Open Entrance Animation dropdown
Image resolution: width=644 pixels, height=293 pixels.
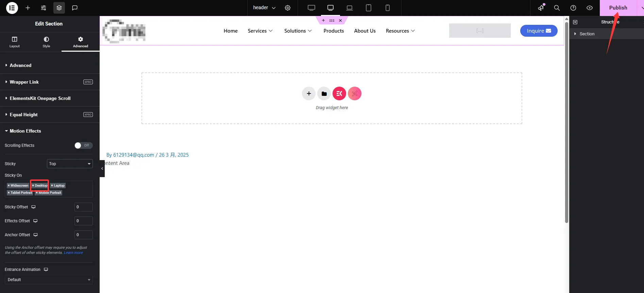pyautogui.click(x=49, y=280)
